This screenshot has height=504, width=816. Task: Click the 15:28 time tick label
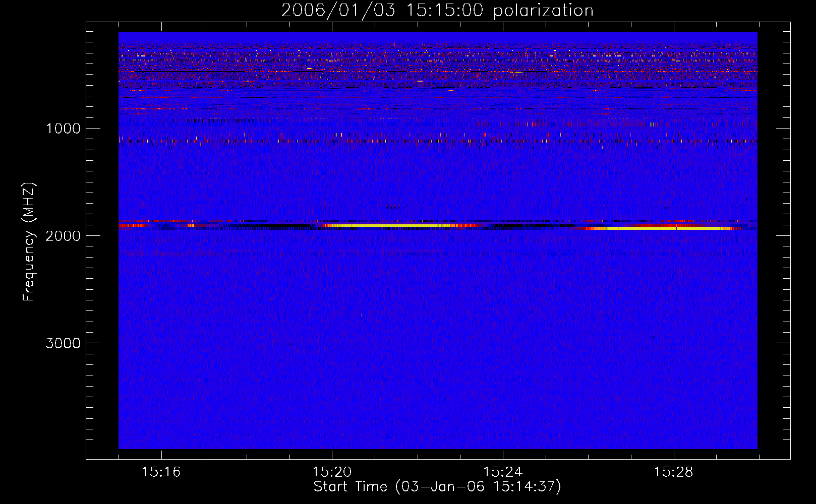point(674,472)
